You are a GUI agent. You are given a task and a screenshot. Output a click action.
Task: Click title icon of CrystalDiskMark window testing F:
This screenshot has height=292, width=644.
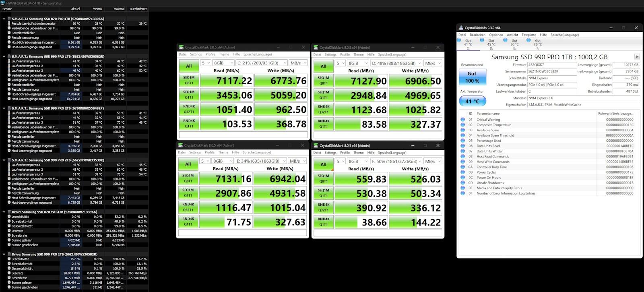coord(316,145)
